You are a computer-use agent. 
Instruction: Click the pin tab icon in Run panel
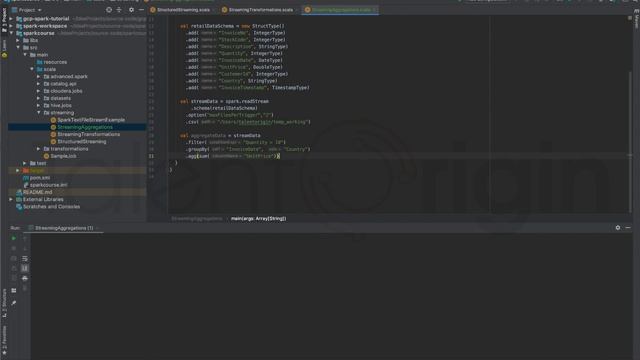(x=13, y=303)
